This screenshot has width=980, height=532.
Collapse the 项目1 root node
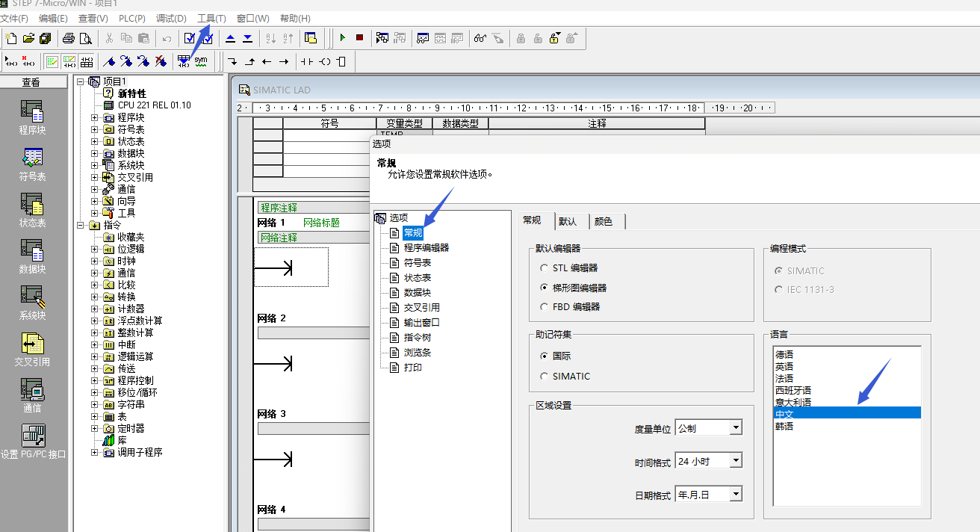coord(81,81)
